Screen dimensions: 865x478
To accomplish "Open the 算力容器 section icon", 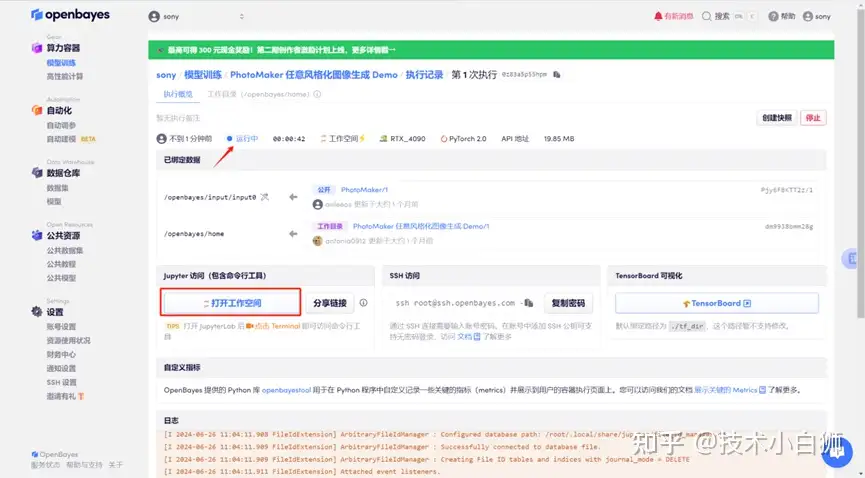I will coord(37,48).
